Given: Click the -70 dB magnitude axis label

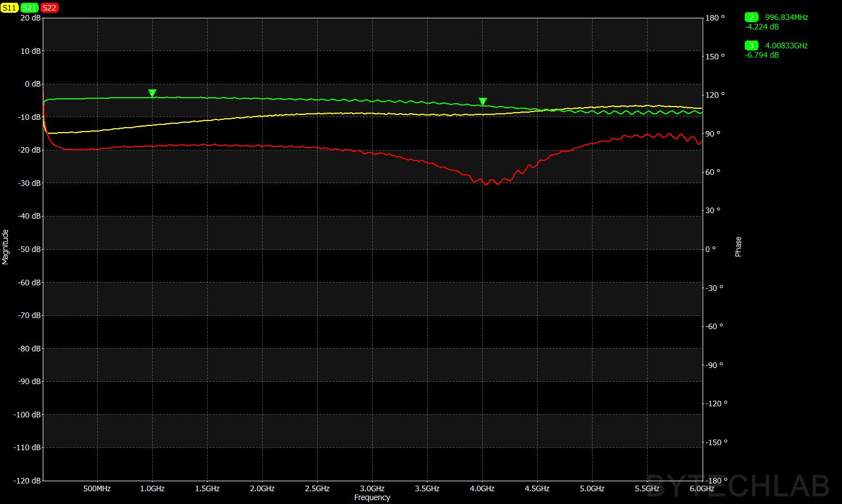Looking at the screenshot, I should [x=29, y=315].
